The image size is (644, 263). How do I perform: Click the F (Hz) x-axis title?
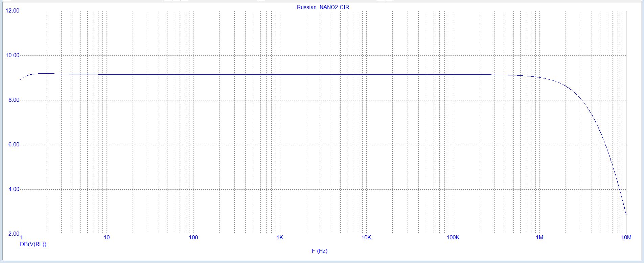pos(320,251)
